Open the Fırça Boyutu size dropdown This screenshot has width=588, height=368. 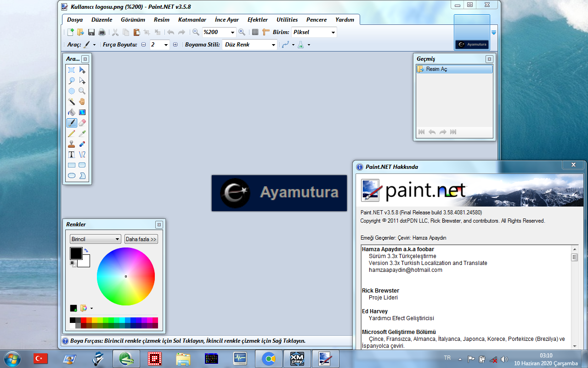coord(166,45)
